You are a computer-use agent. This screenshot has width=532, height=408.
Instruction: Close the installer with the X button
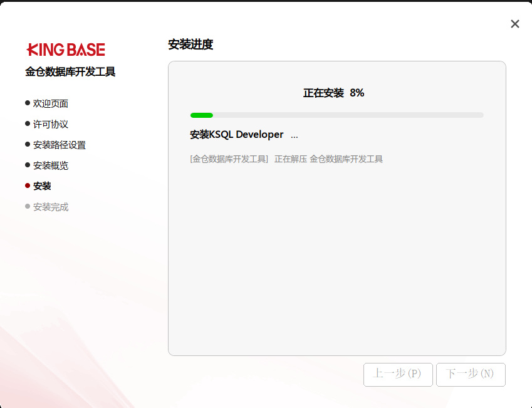click(x=514, y=24)
